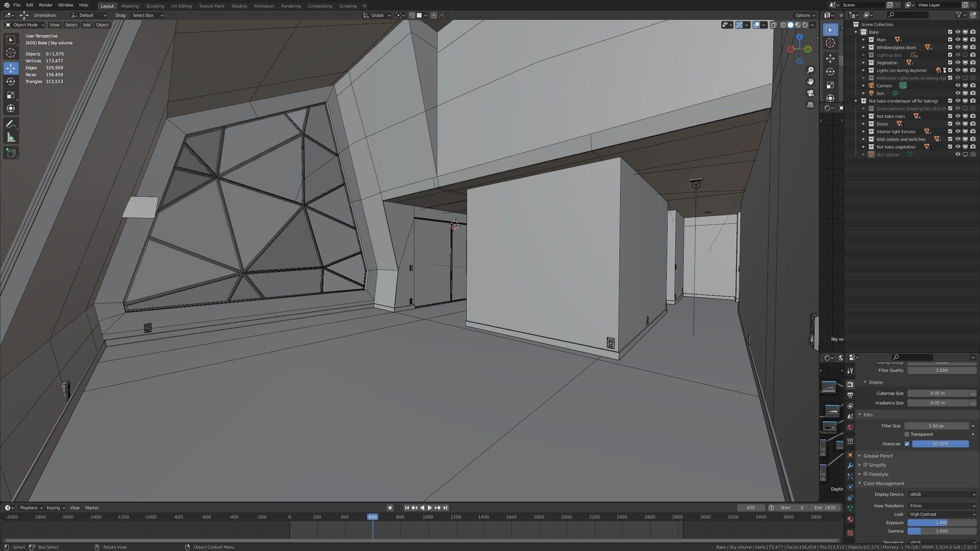This screenshot has width=980, height=551.
Task: Switch to Rendered viewport shading
Action: pos(805,25)
